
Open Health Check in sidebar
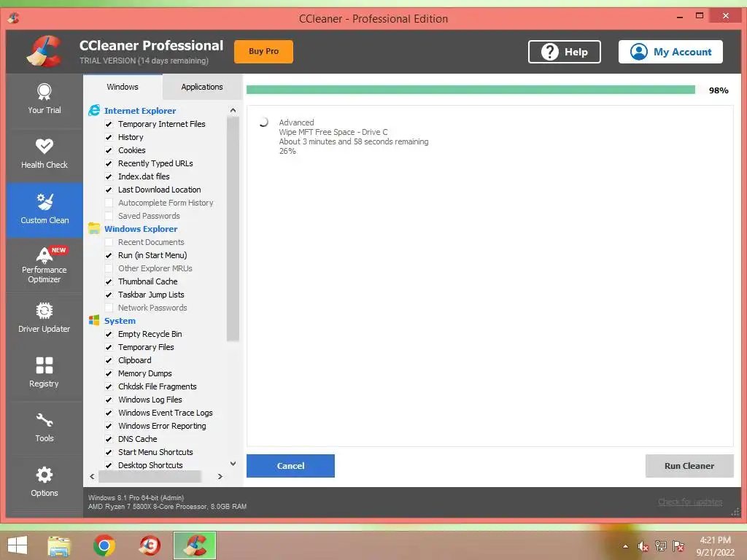44,155
